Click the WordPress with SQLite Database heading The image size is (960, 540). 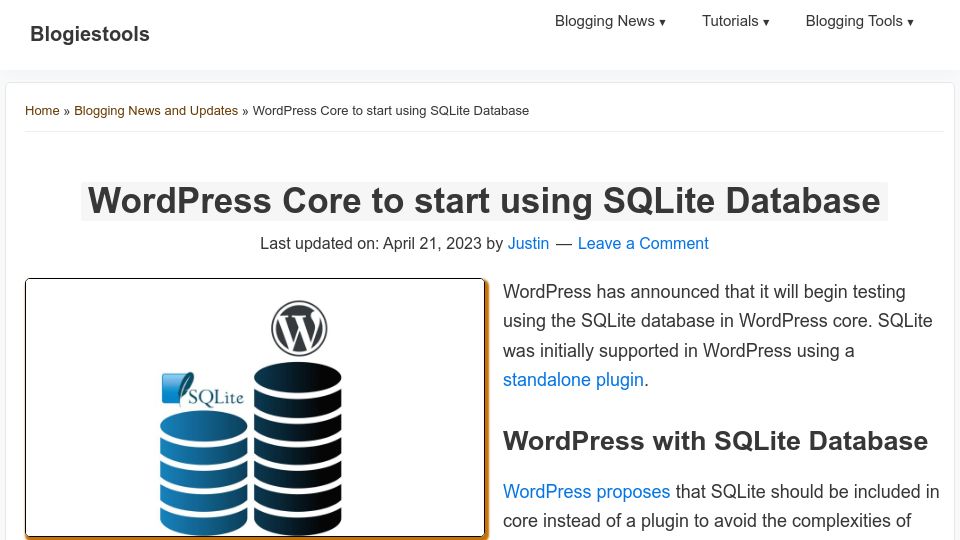[716, 441]
